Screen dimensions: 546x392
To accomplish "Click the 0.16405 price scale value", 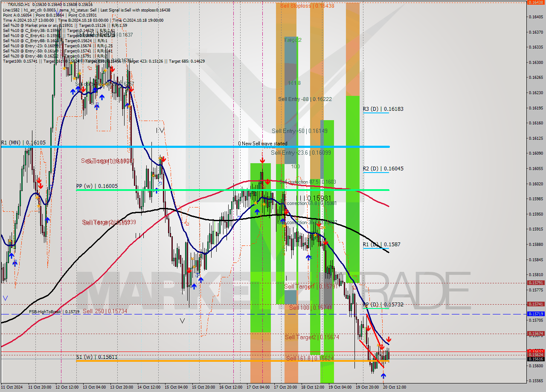I will 535,17.
